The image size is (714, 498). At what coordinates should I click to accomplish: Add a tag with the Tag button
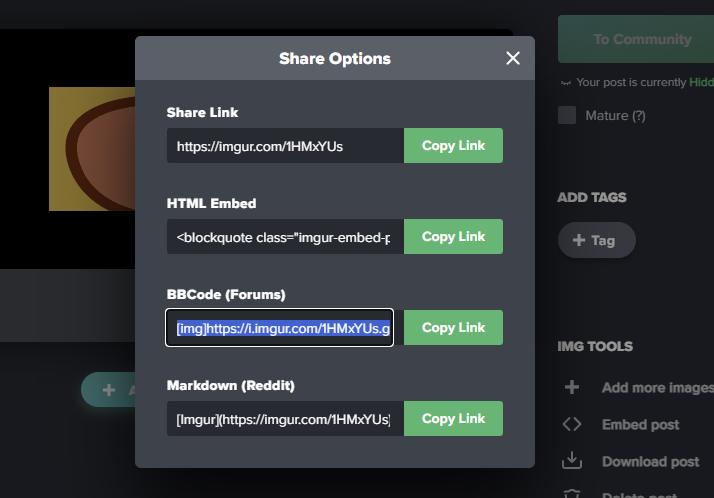coord(597,240)
